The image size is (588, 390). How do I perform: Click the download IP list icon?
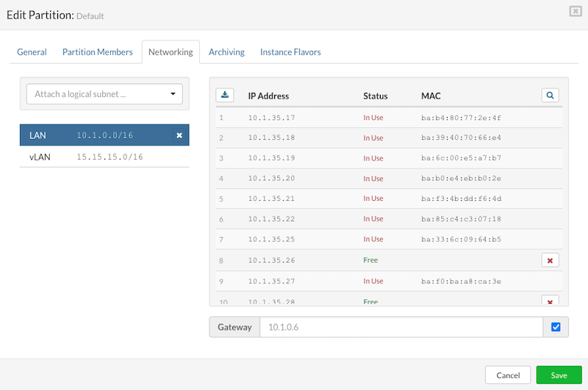[x=224, y=95]
